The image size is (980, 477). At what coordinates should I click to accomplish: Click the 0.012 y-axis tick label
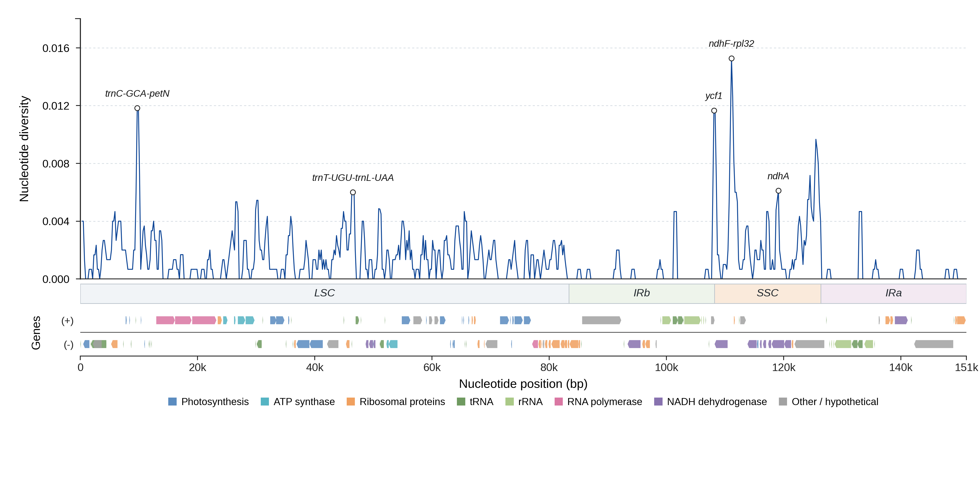coord(56,106)
